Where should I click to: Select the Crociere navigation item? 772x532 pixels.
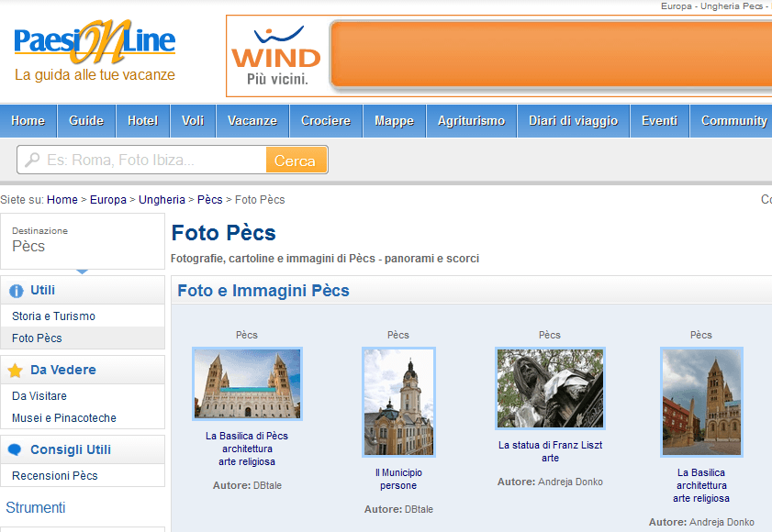click(x=326, y=120)
